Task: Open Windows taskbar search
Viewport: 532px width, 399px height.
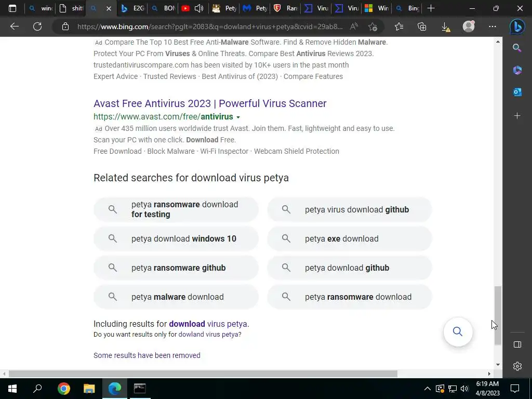Action: tap(37, 388)
